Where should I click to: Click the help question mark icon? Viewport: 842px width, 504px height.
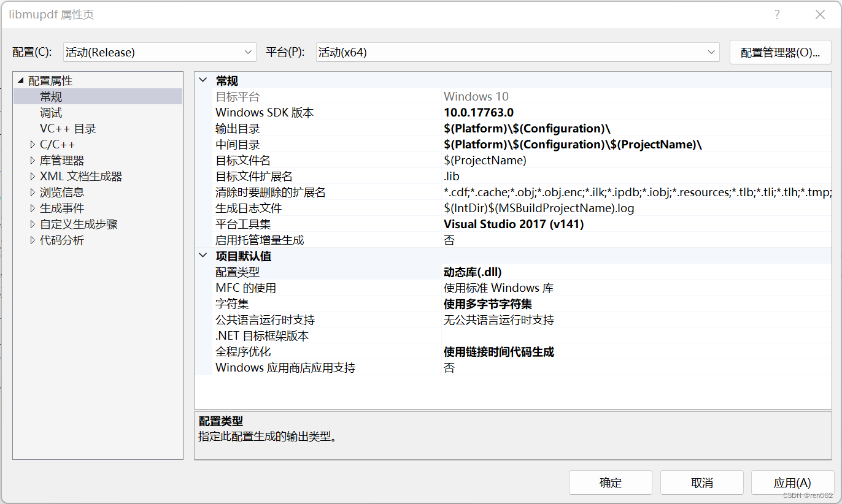point(776,14)
